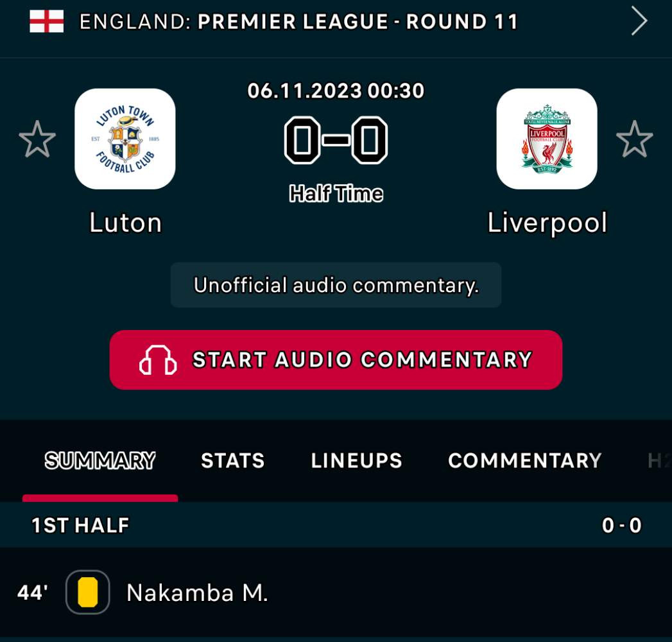672x642 pixels.
Task: Start the audio commentary
Action: [x=336, y=360]
